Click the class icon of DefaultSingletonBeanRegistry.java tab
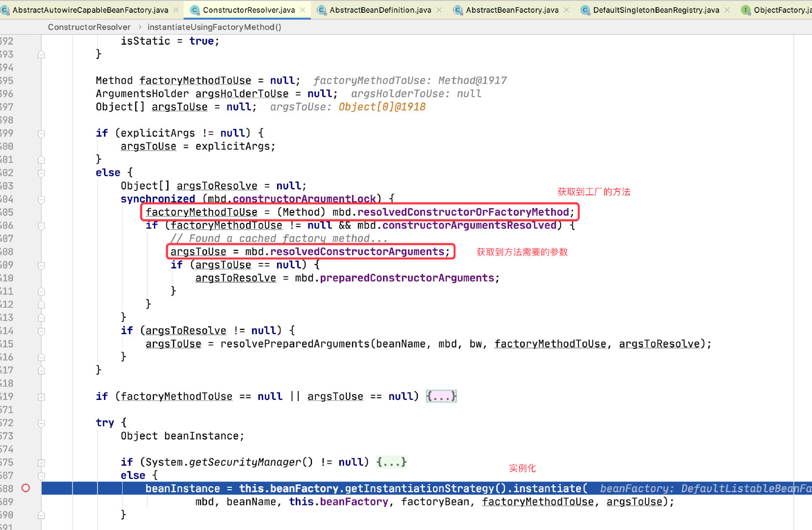812x530 pixels. 585,10
